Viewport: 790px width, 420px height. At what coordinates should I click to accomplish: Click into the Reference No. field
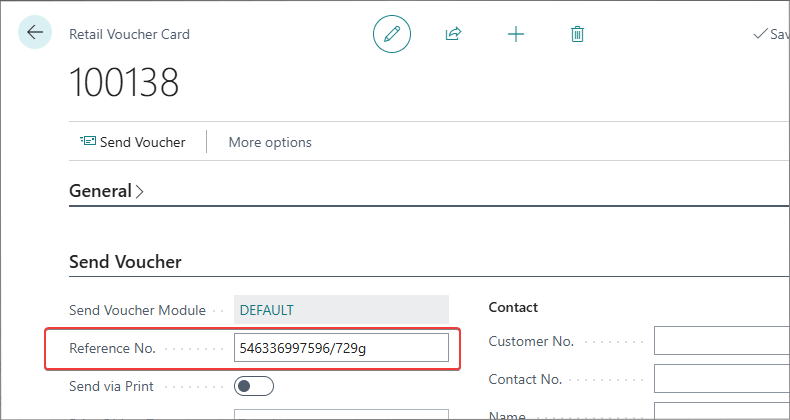click(341, 347)
